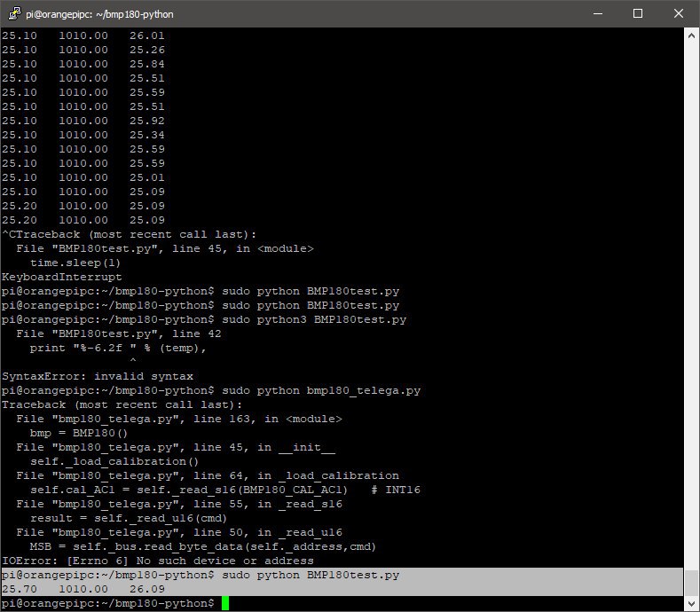Screen dimensions: 700x612
Task: Click window title 'pi@orangepipc: ~/bmp180-python'
Action: (x=99, y=14)
